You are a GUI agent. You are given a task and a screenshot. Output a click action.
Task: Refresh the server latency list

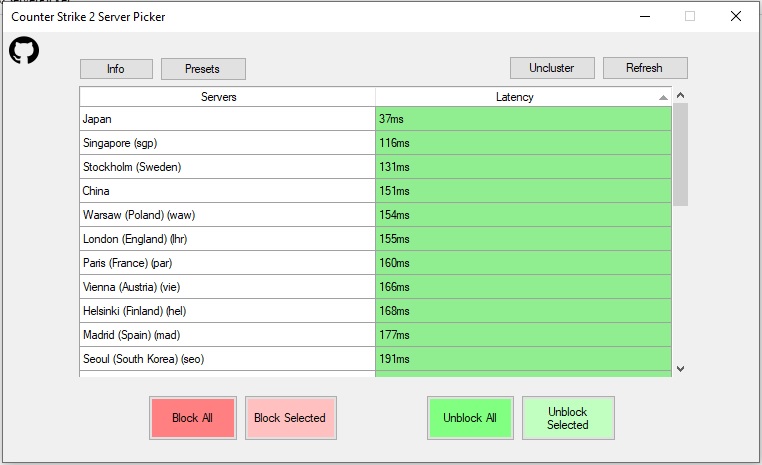pyautogui.click(x=645, y=68)
